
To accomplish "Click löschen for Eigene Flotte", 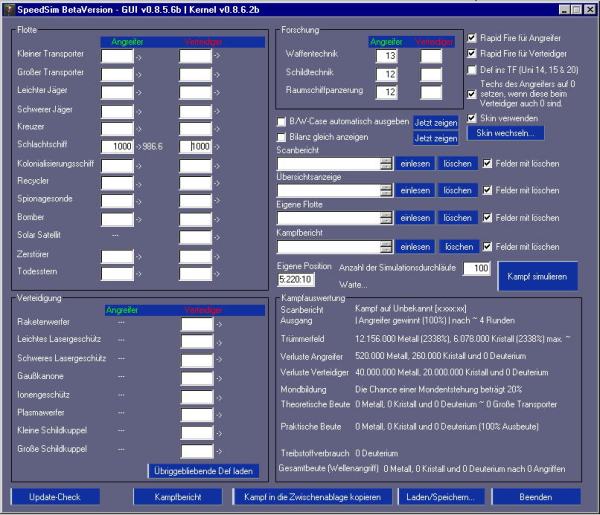I will pos(457,218).
